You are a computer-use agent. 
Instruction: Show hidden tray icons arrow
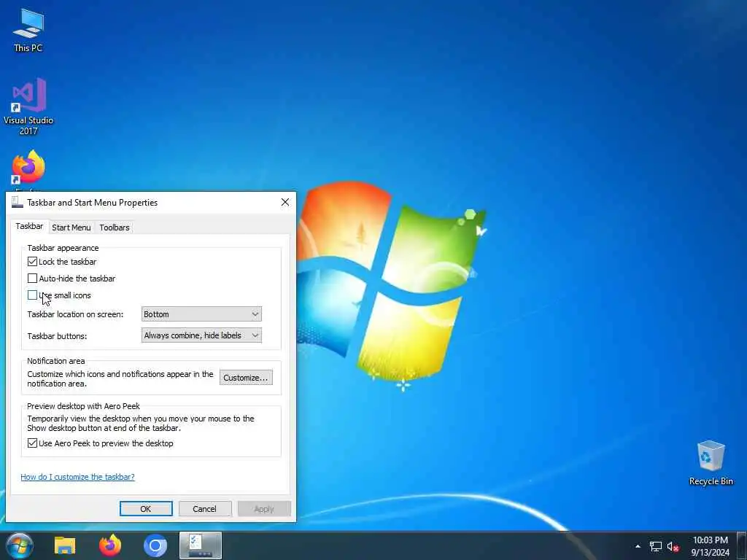pyautogui.click(x=638, y=546)
